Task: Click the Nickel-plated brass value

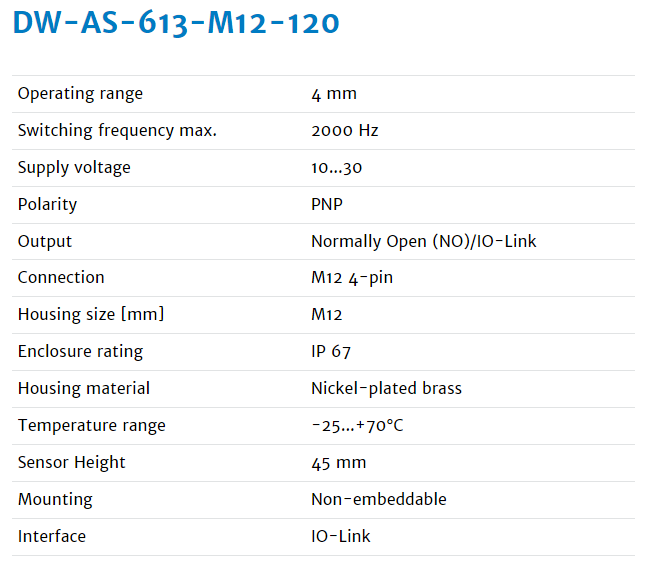Action: [386, 389]
